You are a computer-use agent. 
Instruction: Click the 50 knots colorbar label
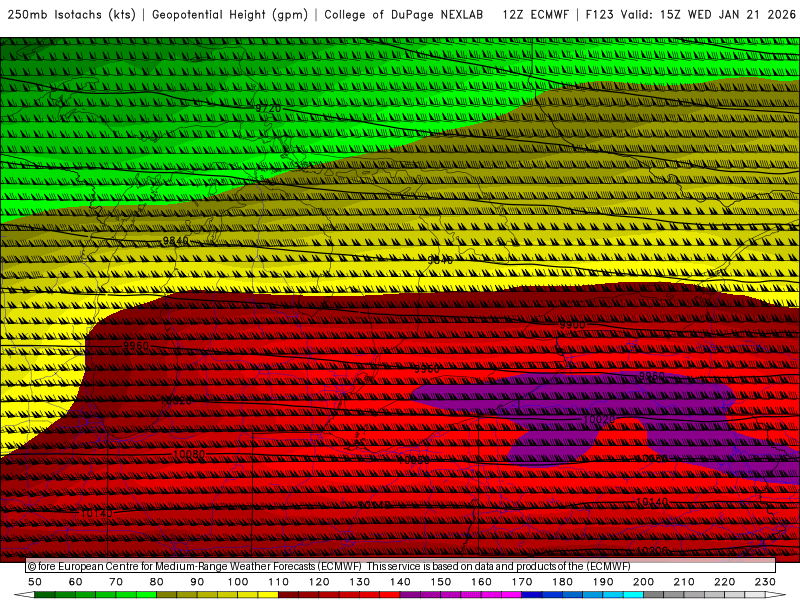(x=35, y=582)
